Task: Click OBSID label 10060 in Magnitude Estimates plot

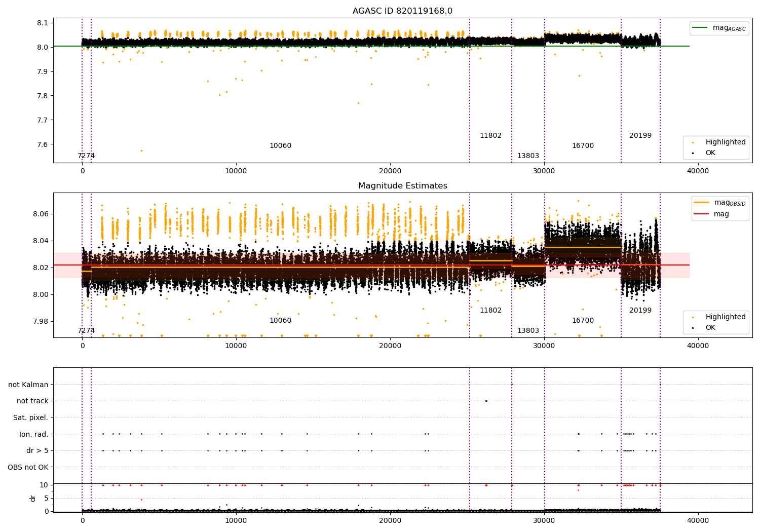Action: 280,320
